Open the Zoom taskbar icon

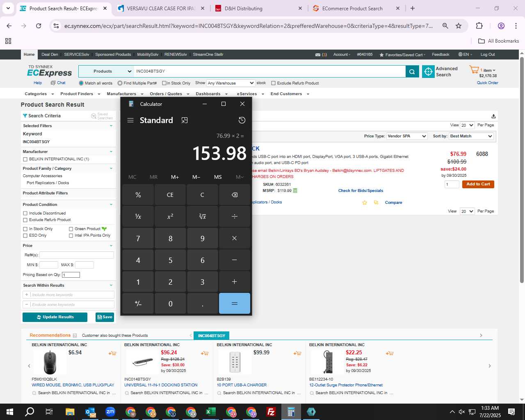coord(110,412)
